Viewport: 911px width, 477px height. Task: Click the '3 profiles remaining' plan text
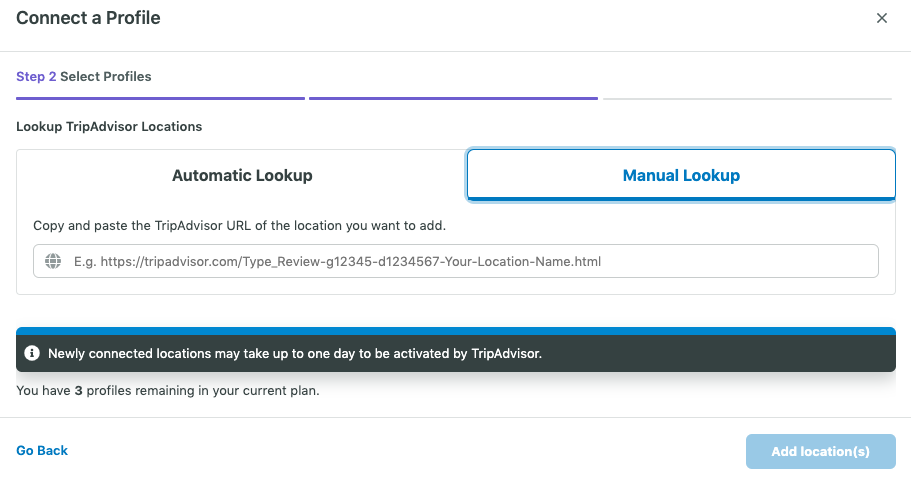pyautogui.click(x=168, y=390)
